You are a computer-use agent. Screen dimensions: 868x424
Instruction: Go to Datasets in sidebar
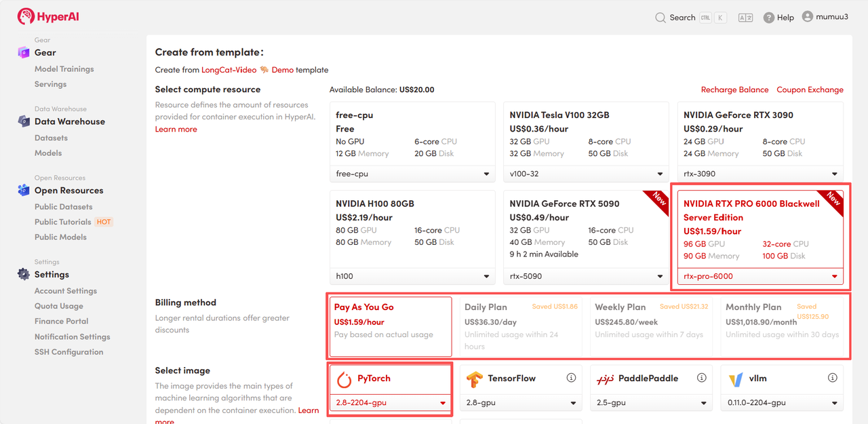(x=52, y=138)
